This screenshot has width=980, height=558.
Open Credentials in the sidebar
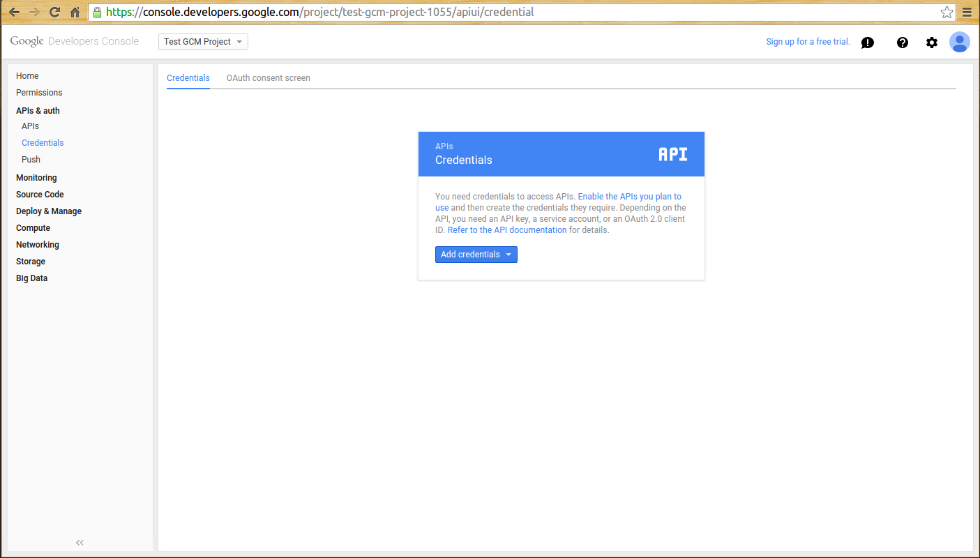coord(43,143)
